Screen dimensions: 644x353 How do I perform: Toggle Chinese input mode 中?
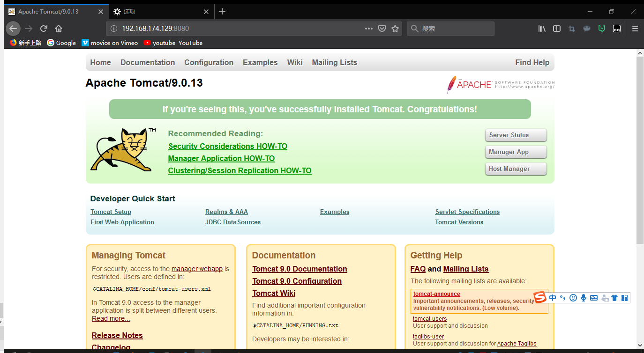(553, 298)
